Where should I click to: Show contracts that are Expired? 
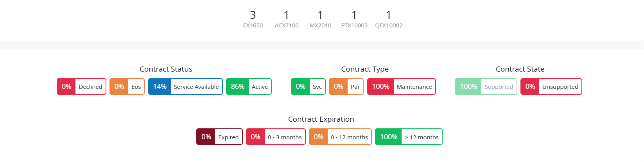(219, 137)
